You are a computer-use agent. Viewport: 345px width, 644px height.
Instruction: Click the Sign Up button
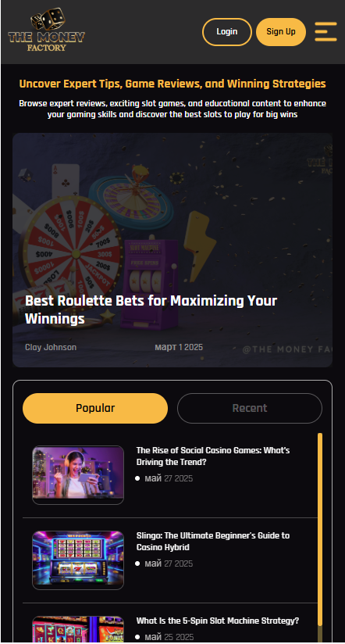pos(281,31)
